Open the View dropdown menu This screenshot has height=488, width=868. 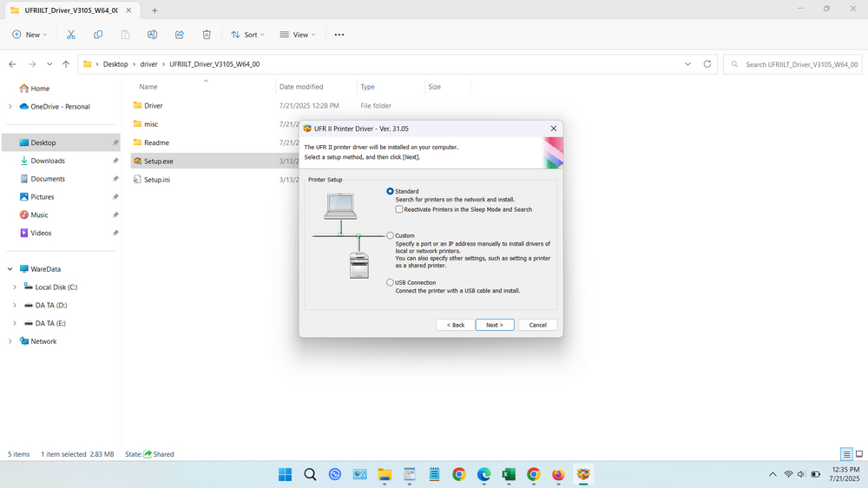297,35
